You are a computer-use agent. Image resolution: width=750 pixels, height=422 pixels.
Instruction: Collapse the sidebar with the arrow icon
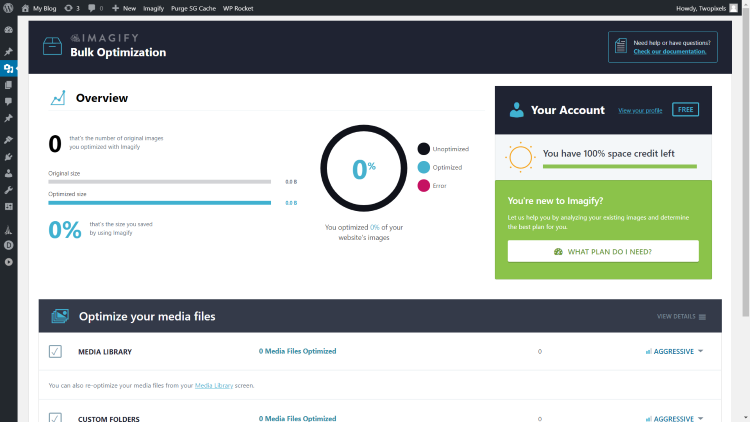pyautogui.click(x=9, y=262)
